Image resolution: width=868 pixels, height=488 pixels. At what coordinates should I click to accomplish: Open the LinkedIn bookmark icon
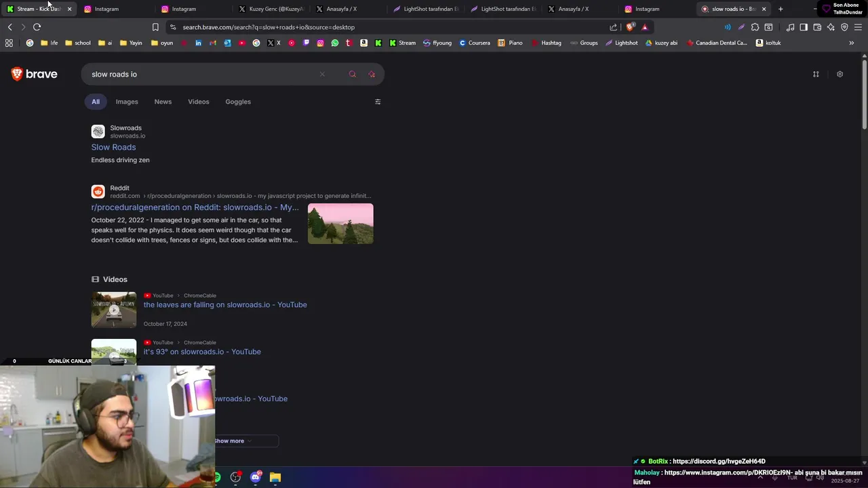(198, 43)
